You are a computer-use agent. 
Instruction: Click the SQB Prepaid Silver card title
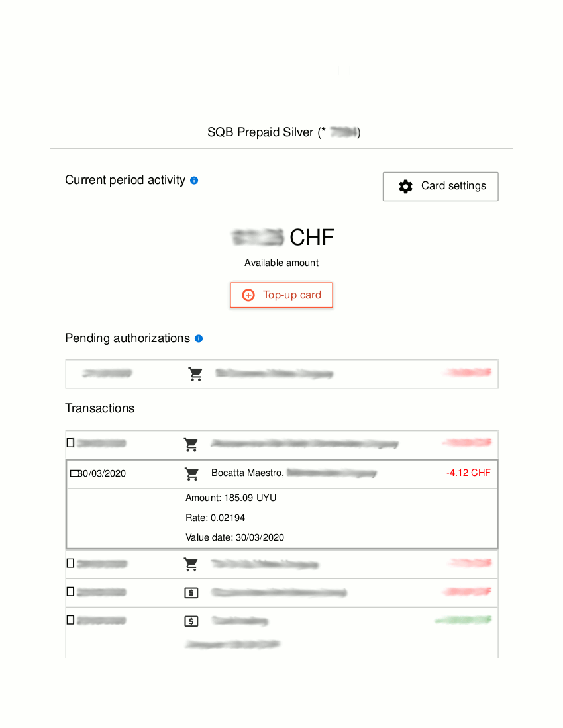(x=283, y=132)
